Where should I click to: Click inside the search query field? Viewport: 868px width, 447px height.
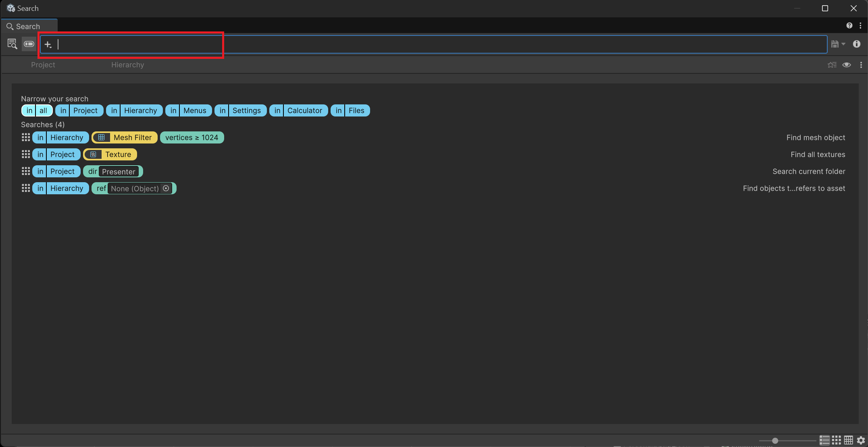403,44
